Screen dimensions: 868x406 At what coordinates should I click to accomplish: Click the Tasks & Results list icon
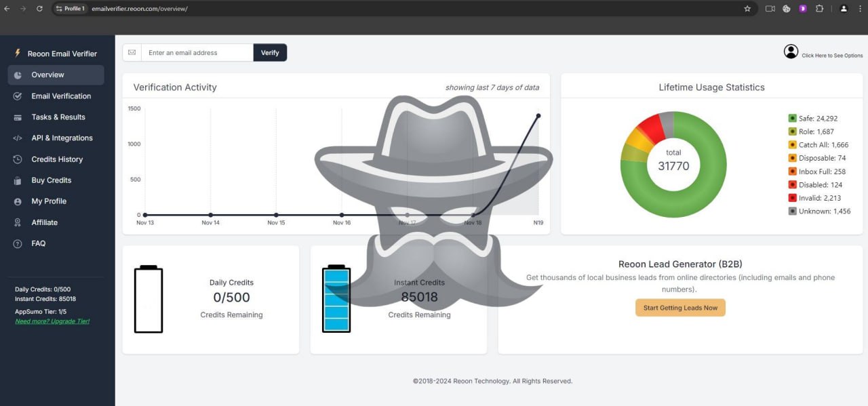click(18, 117)
